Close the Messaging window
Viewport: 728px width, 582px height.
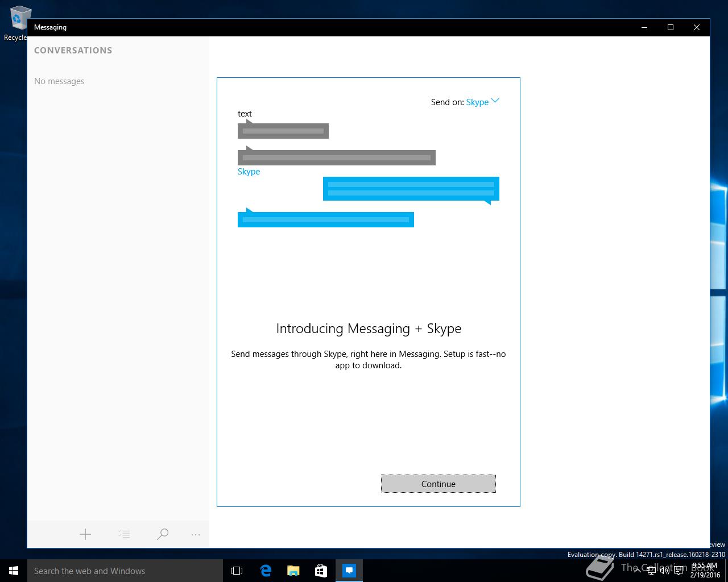pyautogui.click(x=697, y=27)
